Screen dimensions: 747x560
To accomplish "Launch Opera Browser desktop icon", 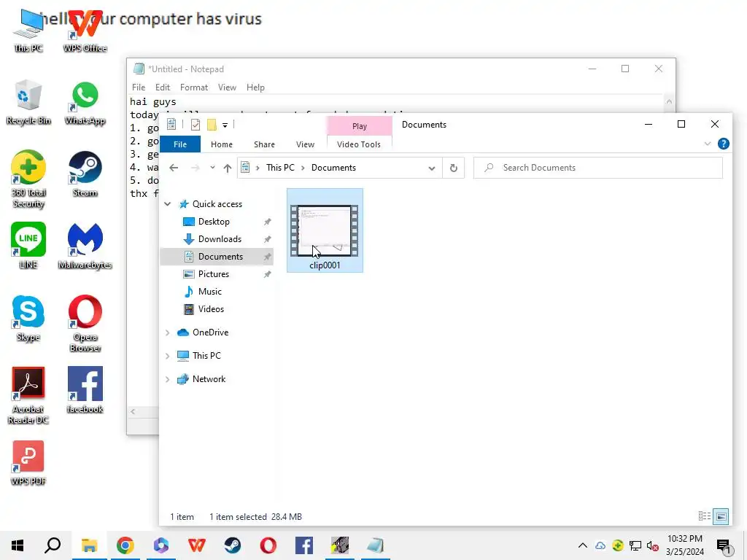I will pos(85,323).
